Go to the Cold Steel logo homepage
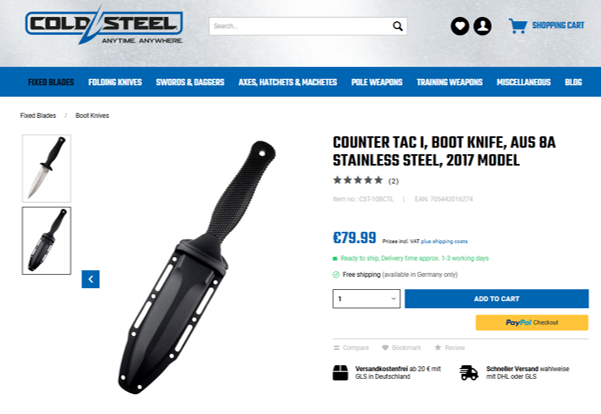This screenshot has width=601, height=414. pyautogui.click(x=104, y=25)
